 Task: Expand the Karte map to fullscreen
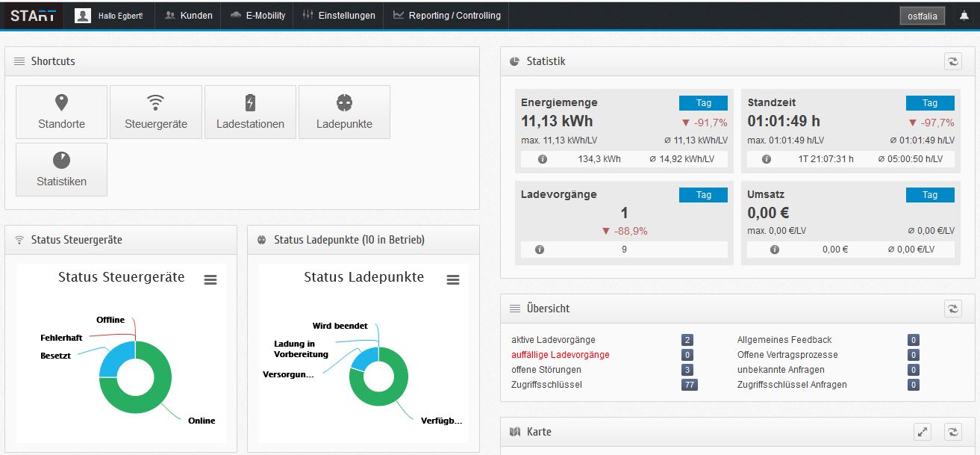tap(923, 431)
